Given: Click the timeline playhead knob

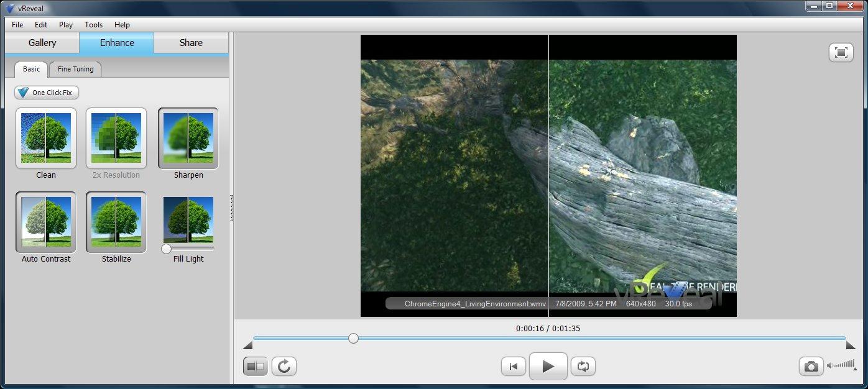Looking at the screenshot, I should click(x=353, y=338).
